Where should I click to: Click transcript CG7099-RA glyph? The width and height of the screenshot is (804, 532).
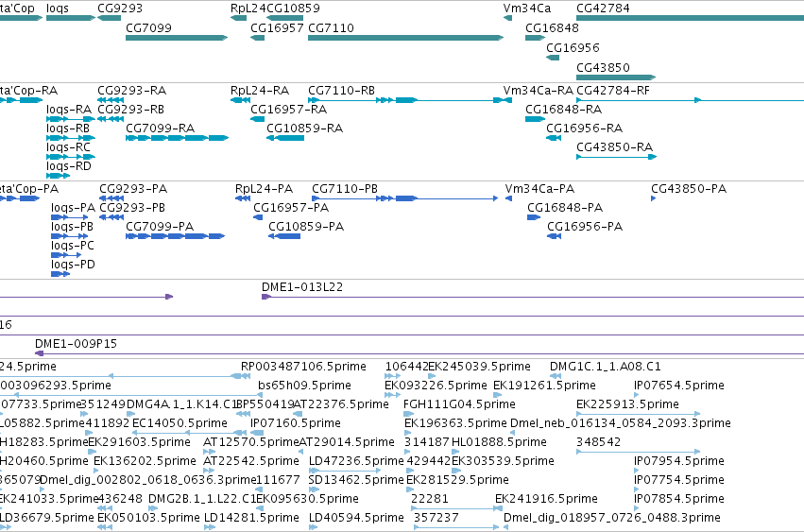[x=177, y=138]
